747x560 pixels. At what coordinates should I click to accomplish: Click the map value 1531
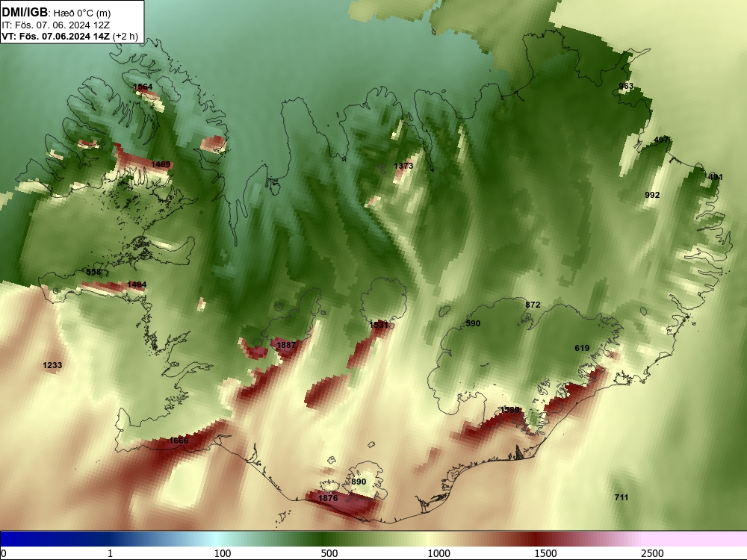pyautogui.click(x=379, y=325)
